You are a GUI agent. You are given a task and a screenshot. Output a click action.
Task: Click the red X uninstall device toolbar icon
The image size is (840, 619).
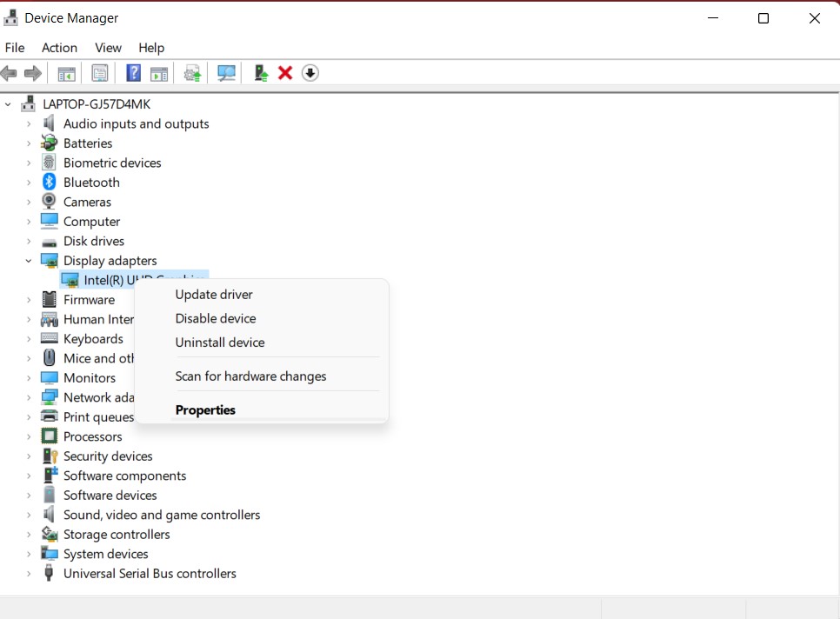pyautogui.click(x=285, y=73)
